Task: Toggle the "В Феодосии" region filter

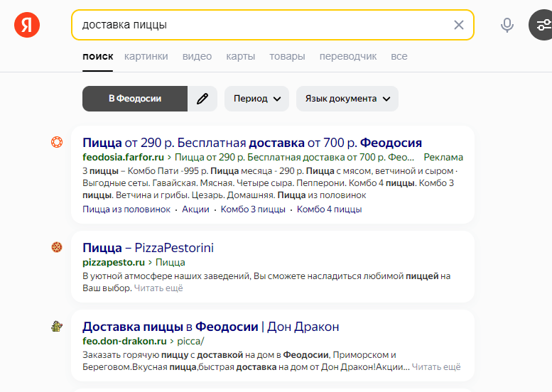Action: [x=135, y=99]
